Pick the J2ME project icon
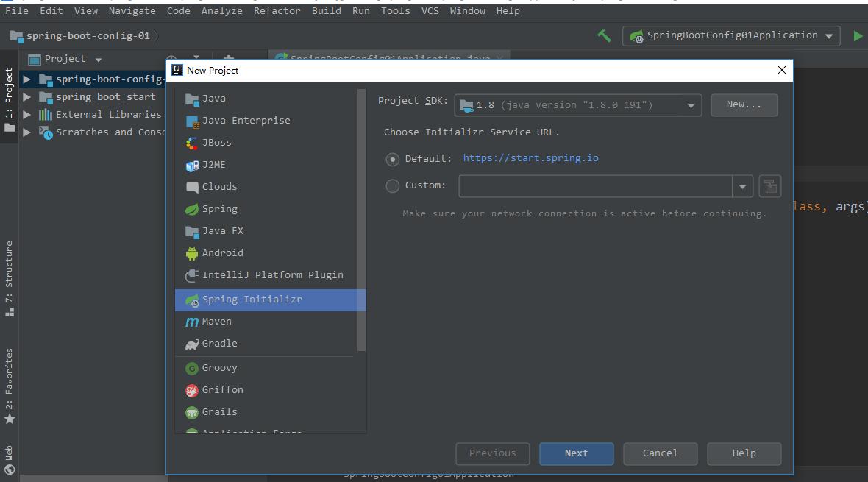 191,166
